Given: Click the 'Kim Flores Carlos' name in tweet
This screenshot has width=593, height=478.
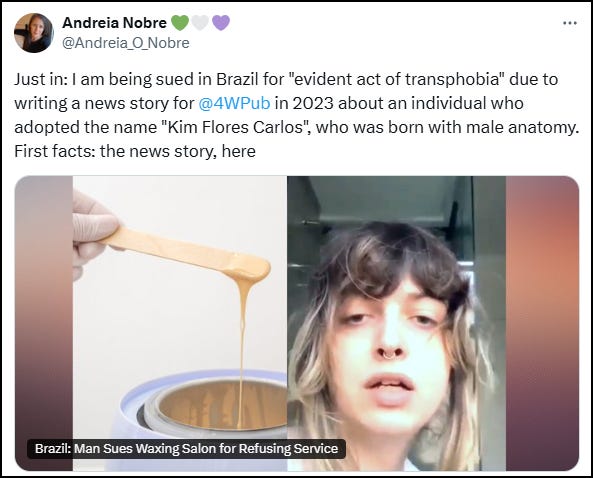Looking at the screenshot, I should pyautogui.click(x=235, y=127).
